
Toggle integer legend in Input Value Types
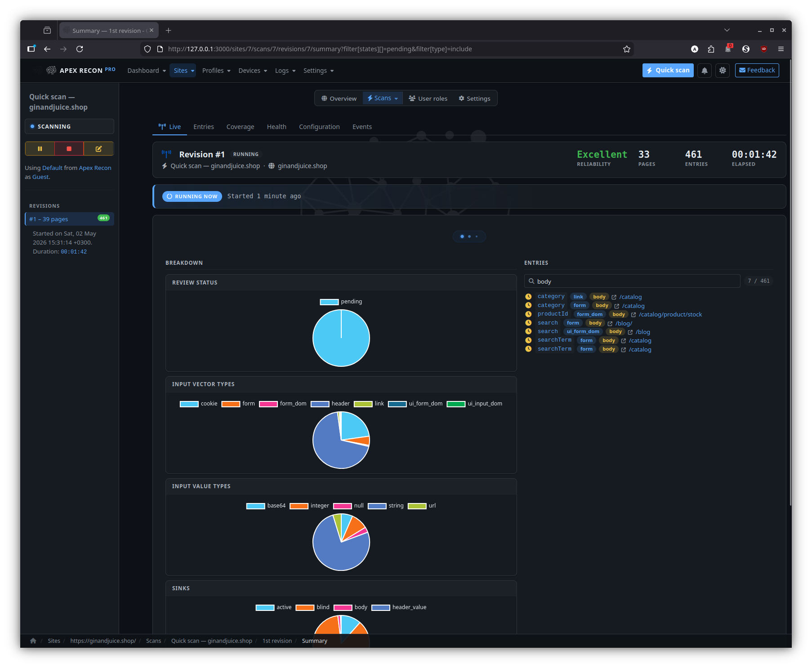[x=309, y=506]
